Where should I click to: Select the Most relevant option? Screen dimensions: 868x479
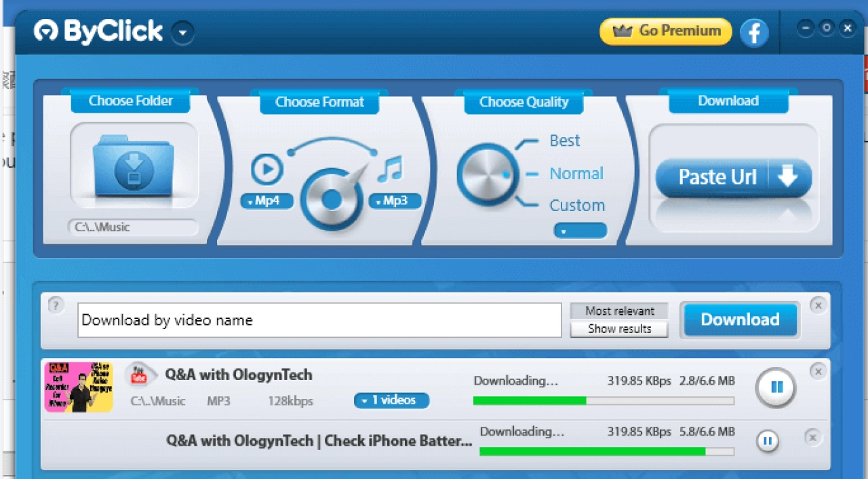619,311
